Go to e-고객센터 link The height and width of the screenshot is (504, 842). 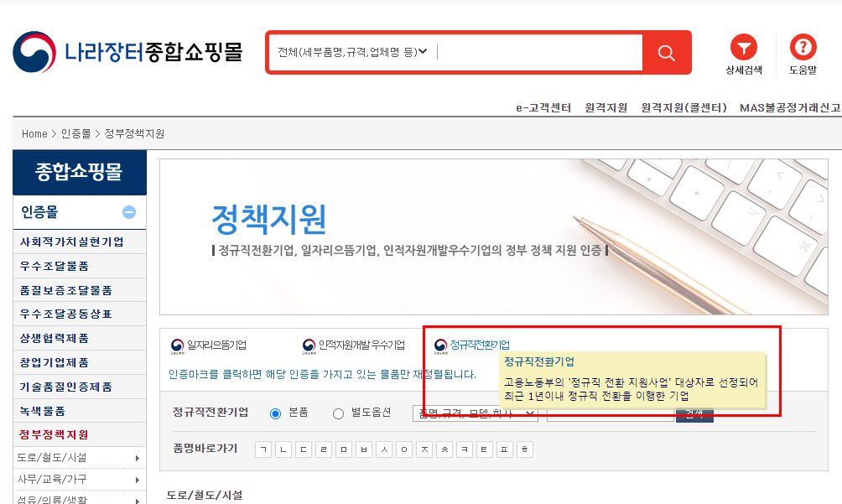point(543,108)
